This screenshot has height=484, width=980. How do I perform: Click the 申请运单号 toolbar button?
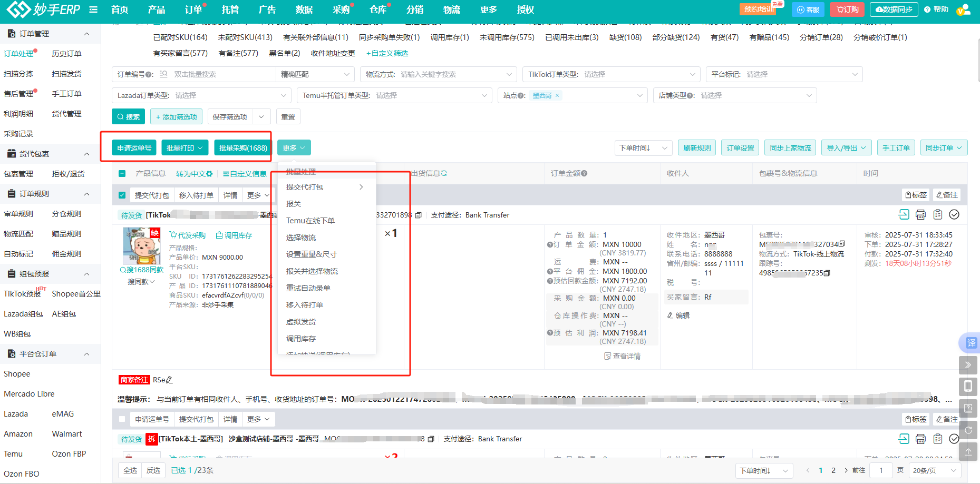[x=134, y=148]
